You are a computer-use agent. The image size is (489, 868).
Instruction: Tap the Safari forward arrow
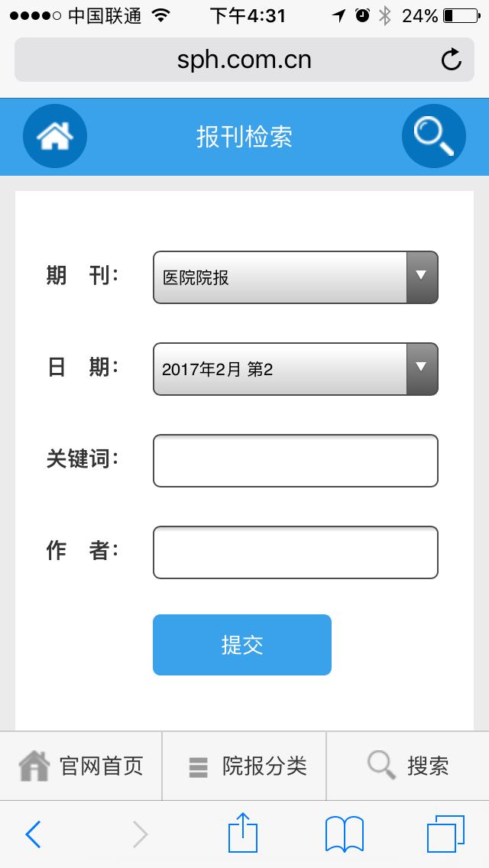click(140, 834)
